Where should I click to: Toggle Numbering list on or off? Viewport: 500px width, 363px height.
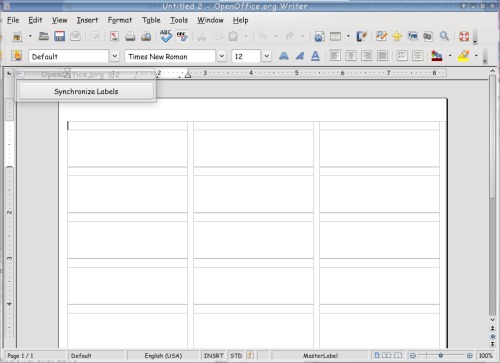coord(402,56)
